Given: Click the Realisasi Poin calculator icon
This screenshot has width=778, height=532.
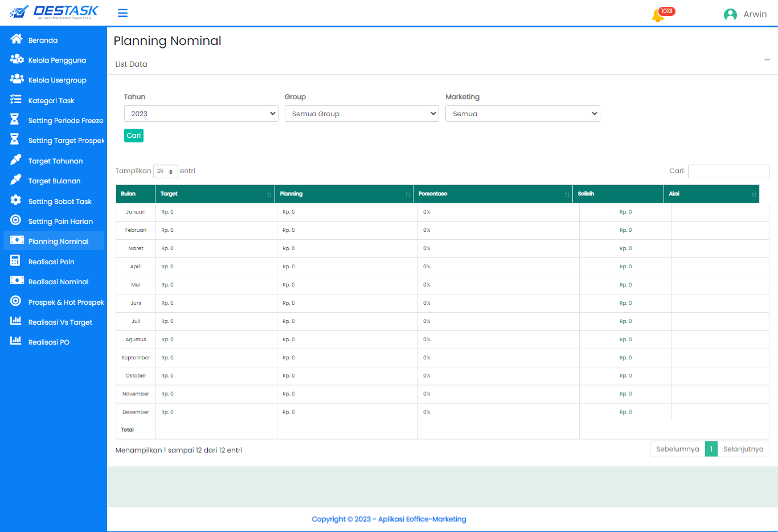Looking at the screenshot, I should tap(16, 261).
